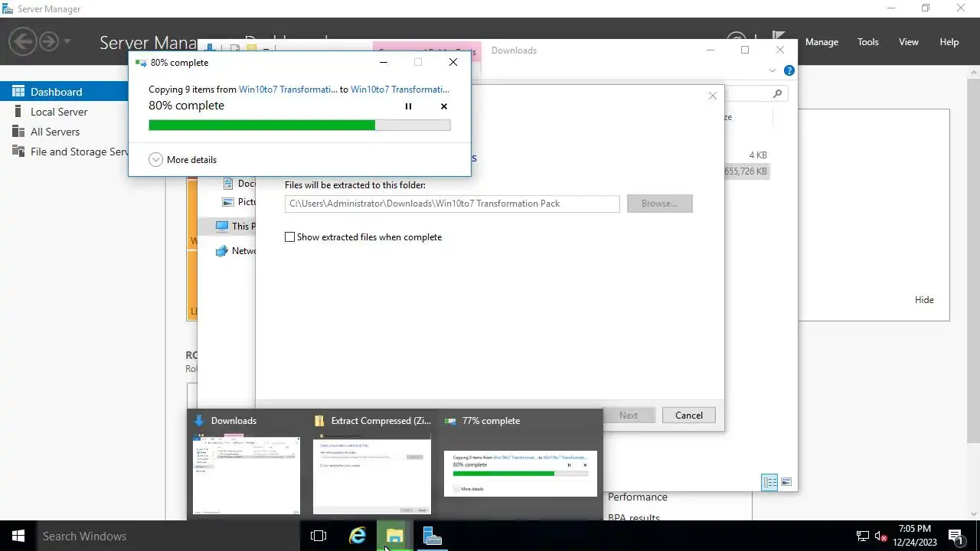Click the Local Server icon
980x551 pixels.
tap(18, 112)
